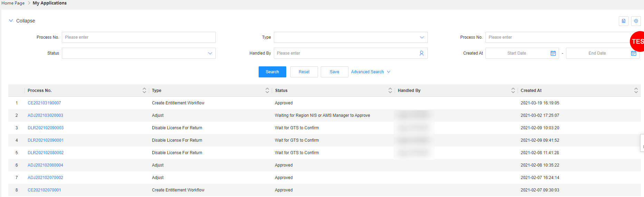Click the person icon in Handled By field

coord(421,53)
